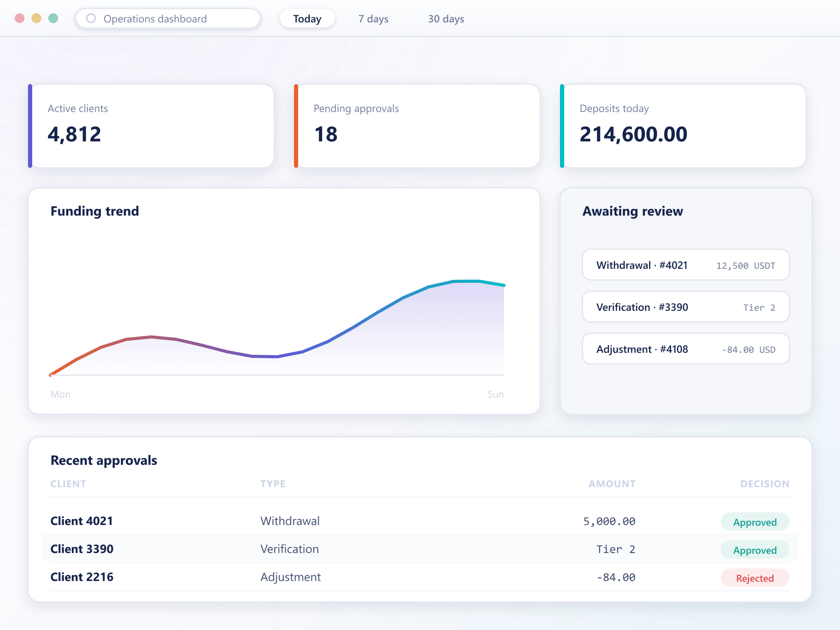Switch to the 30 days tab
Viewport: 840px width, 630px height.
(x=446, y=19)
